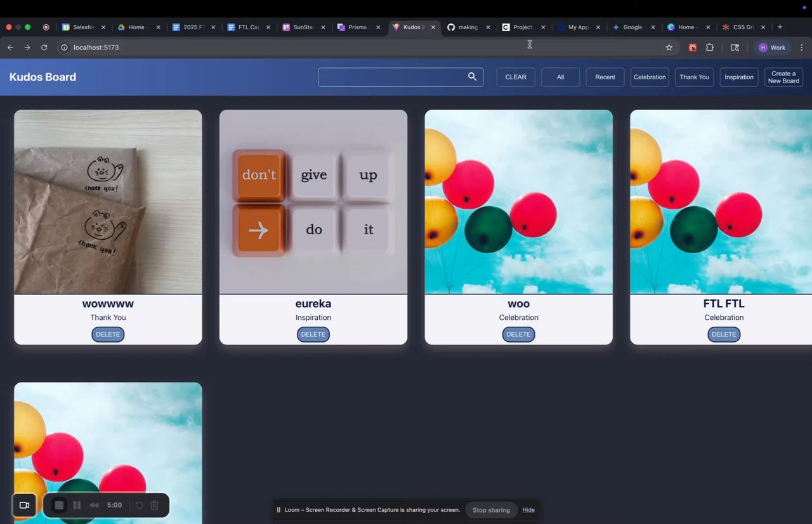Viewport: 812px width, 524px height.
Task: Filter boards by Thank You
Action: click(x=695, y=77)
